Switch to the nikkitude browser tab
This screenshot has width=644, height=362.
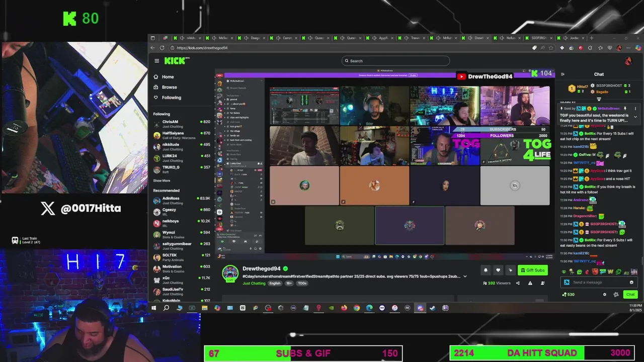[x=187, y=38]
